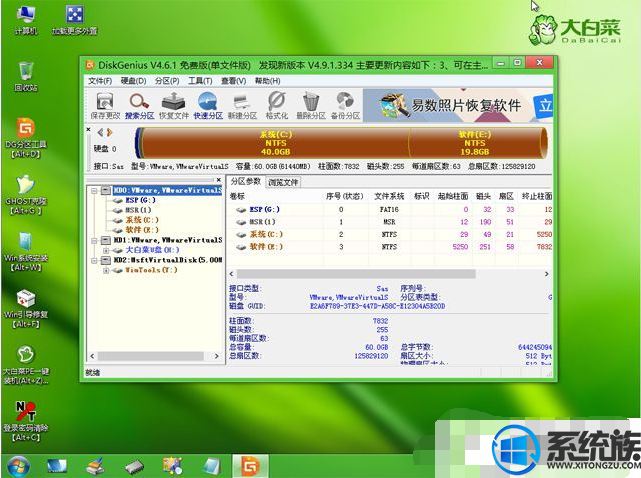Click 易数照片恢复软件 advertisement banner
Image resolution: width=641 pixels, height=478 pixels.
coord(457,105)
